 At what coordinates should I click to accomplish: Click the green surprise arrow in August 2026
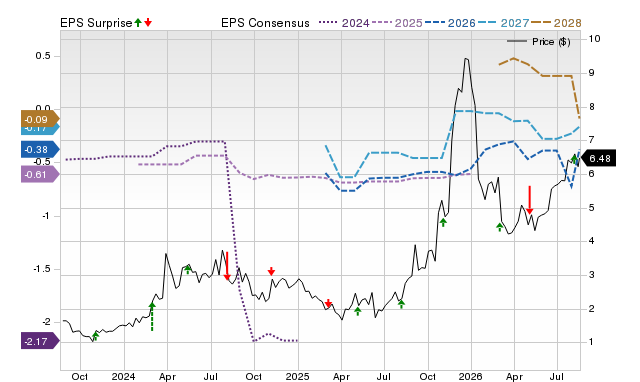click(x=574, y=159)
